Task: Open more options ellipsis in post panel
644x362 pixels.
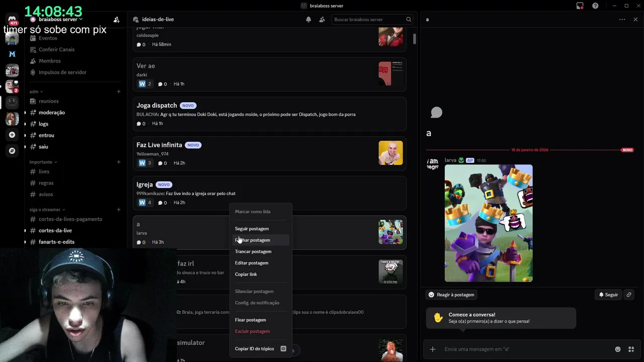Action: (x=622, y=20)
